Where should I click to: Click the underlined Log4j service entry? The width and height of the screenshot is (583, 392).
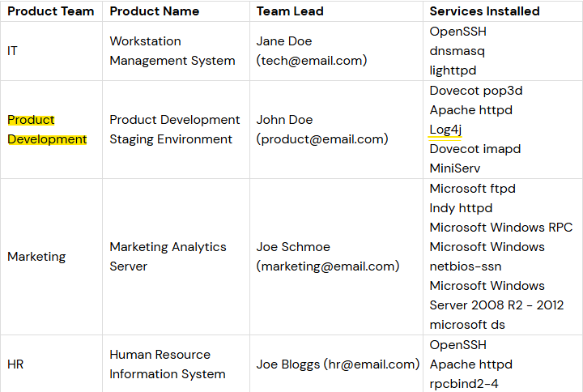point(445,130)
